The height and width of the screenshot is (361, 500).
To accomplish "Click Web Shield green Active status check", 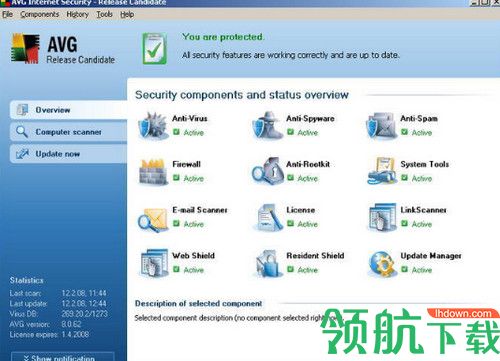I will tap(176, 269).
